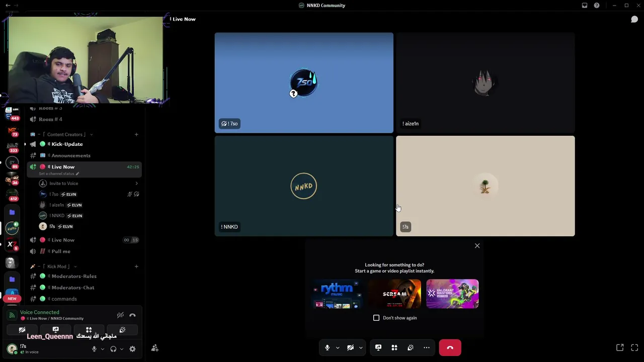Open output device arrow beside headphones icon
The width and height of the screenshot is (644, 362).
pos(121,349)
